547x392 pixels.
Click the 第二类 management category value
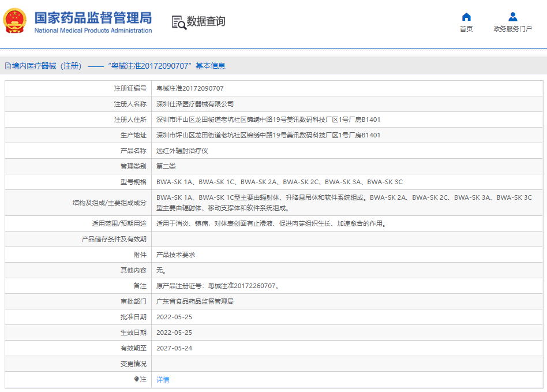tap(166, 166)
